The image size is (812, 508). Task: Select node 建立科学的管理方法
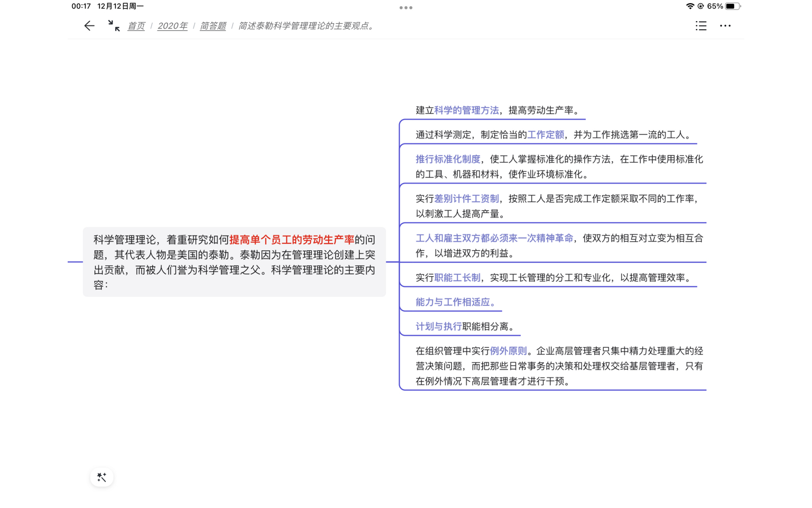click(x=499, y=110)
